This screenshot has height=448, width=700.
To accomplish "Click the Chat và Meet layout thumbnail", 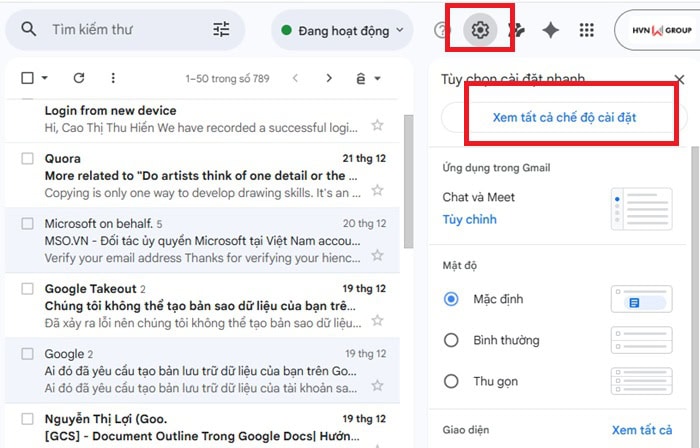I will click(642, 209).
